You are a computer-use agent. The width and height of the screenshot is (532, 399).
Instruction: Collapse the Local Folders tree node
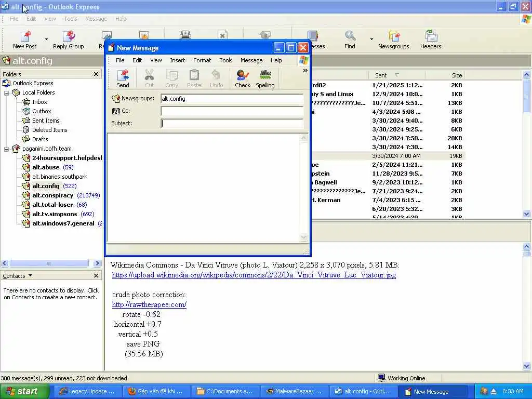click(6, 92)
